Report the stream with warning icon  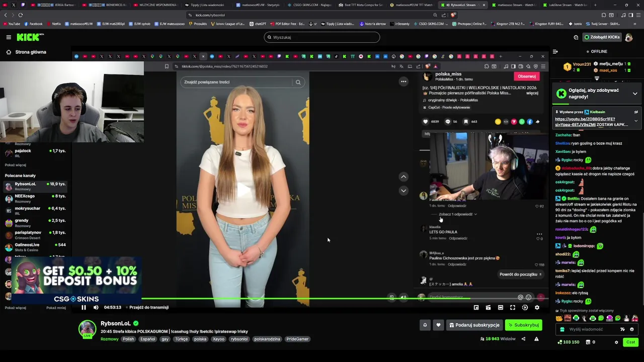536,339
